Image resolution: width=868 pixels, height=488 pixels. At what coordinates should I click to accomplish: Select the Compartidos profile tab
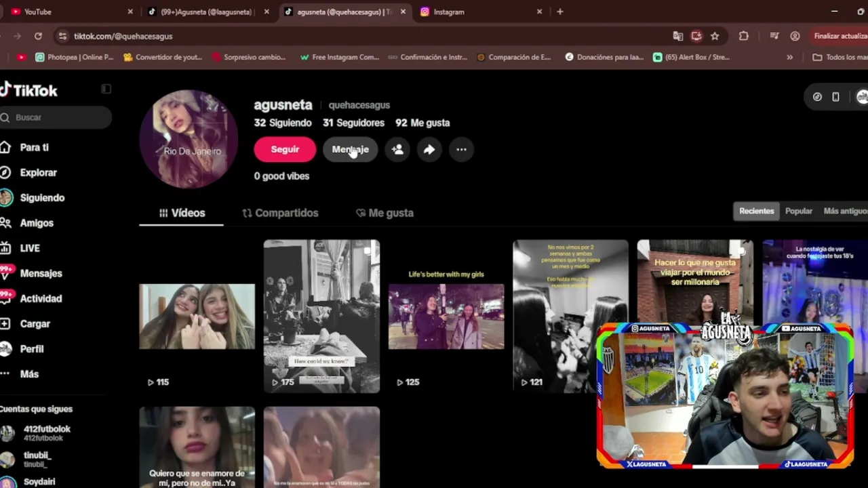(x=280, y=213)
